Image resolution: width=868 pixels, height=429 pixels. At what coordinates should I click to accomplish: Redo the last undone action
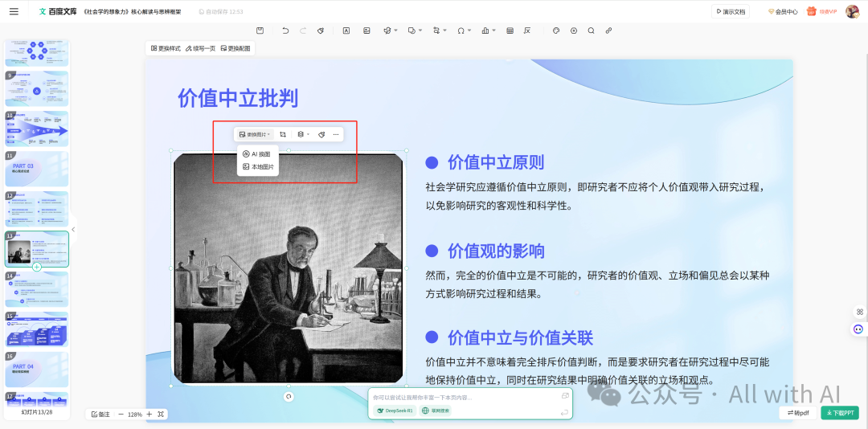(x=303, y=31)
